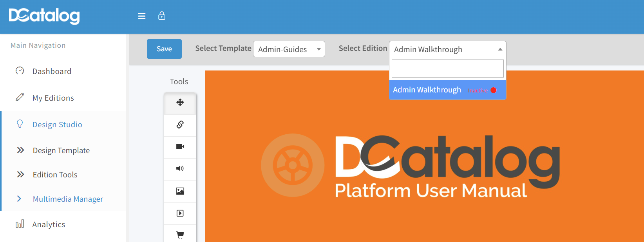Image resolution: width=644 pixels, height=242 pixels.
Task: Select the image tool
Action: tap(180, 191)
